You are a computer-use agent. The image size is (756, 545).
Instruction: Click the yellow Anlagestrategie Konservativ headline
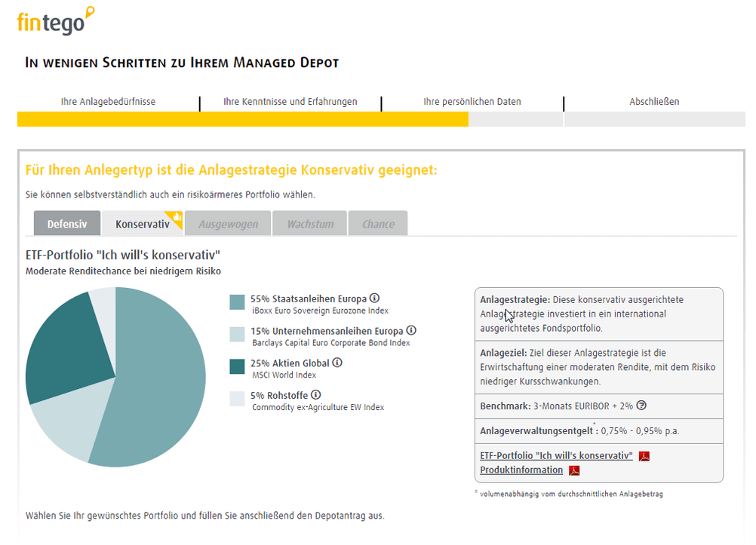232,170
